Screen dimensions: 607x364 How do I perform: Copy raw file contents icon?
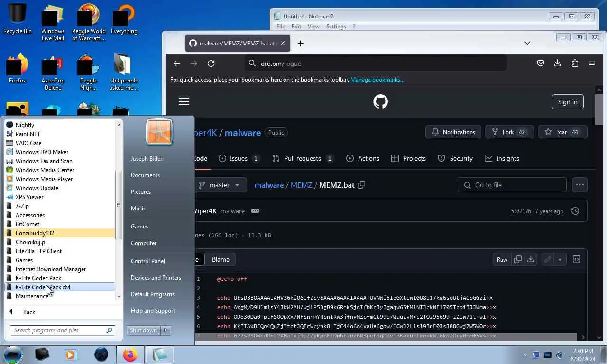pos(518,259)
